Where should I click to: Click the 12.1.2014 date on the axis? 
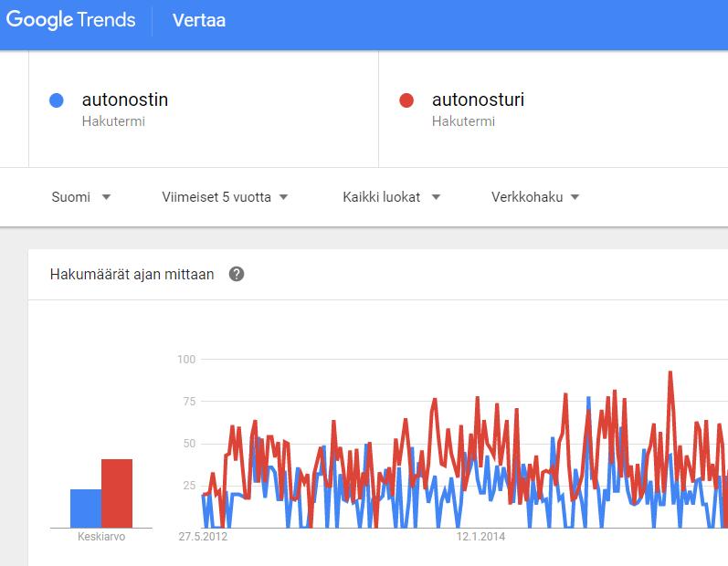(x=480, y=537)
